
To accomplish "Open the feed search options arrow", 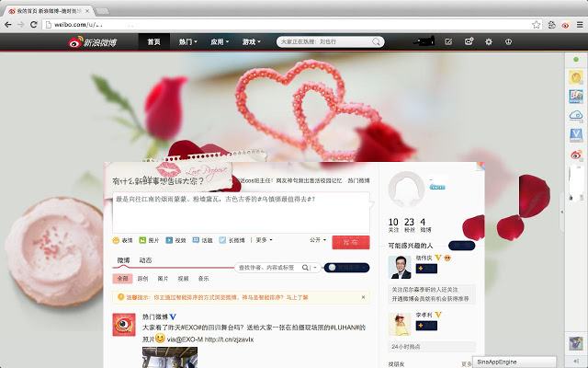I will tap(315, 268).
